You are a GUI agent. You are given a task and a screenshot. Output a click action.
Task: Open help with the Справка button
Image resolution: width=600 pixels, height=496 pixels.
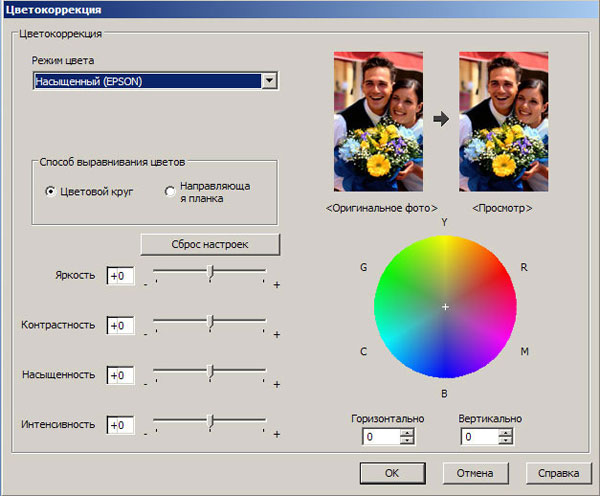[x=559, y=473]
